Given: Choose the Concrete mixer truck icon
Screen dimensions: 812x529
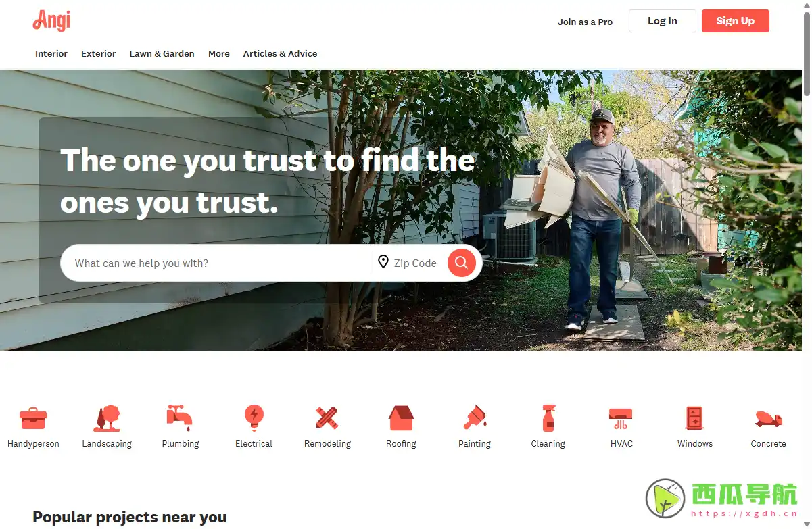Looking at the screenshot, I should click(769, 419).
